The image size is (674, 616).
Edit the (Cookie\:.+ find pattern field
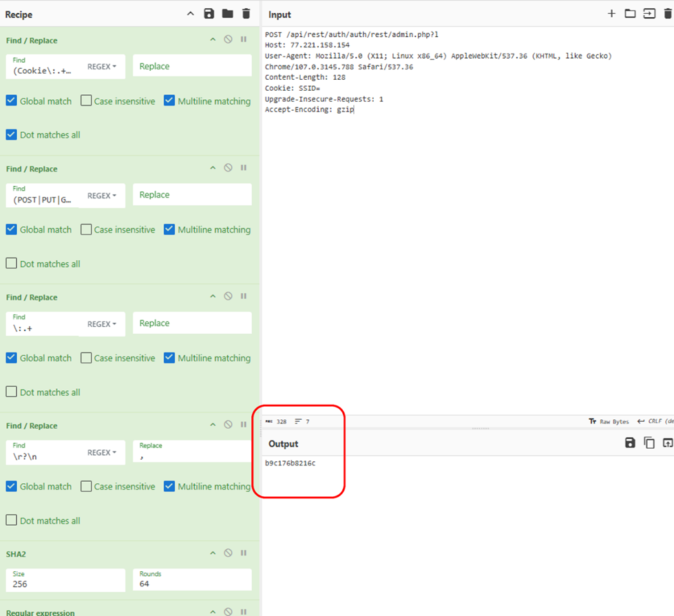43,67
